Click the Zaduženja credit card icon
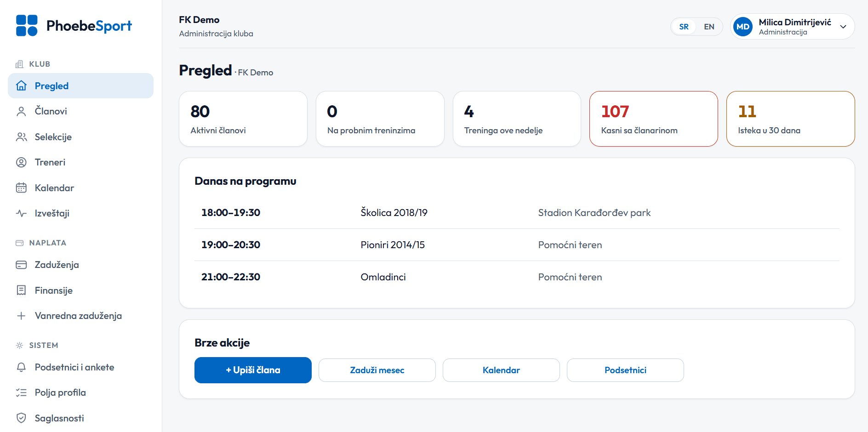The width and height of the screenshot is (868, 432). click(21, 265)
